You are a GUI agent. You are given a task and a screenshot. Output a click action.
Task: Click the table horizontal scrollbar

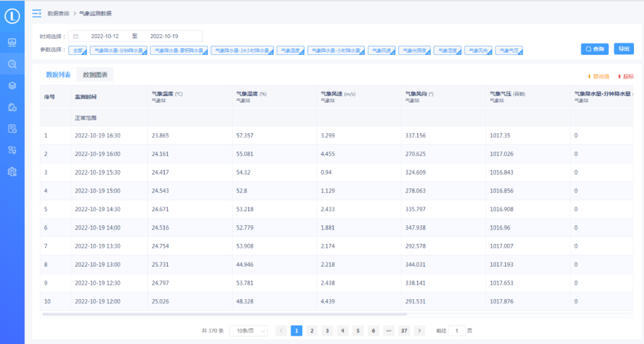225,314
